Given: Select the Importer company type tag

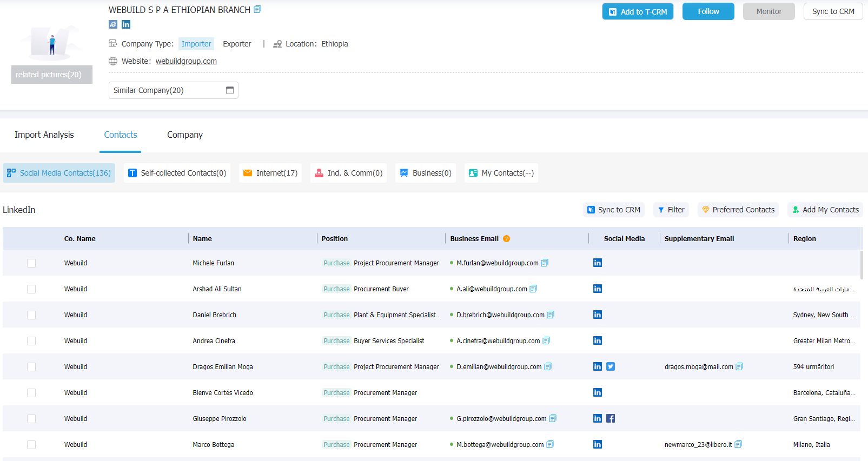Looking at the screenshot, I should (196, 44).
